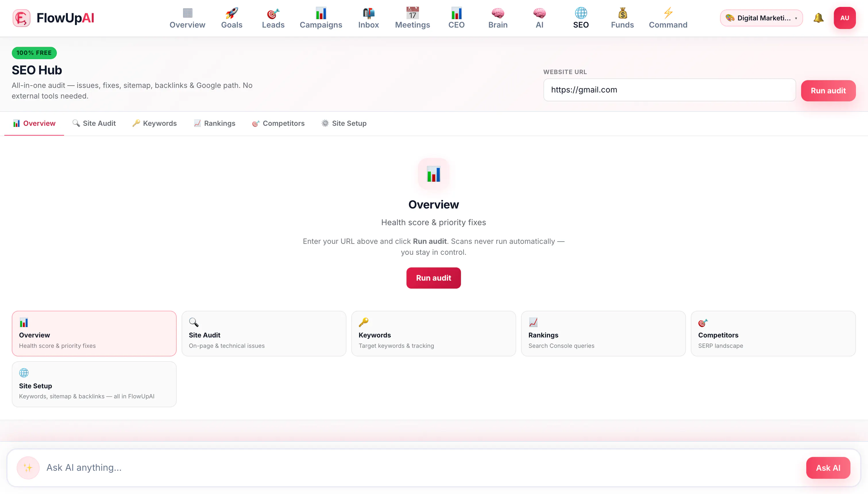The image size is (868, 494).
Task: Click the FlowUpAI logo icon
Action: pos(21,18)
